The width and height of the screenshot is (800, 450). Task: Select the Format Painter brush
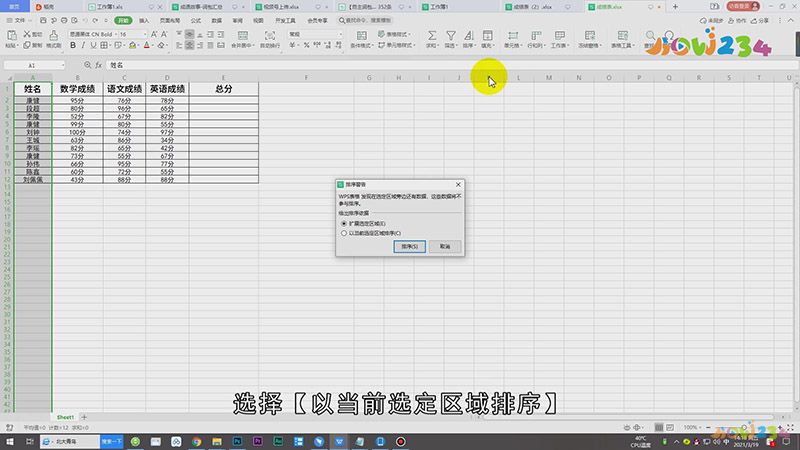tap(53, 35)
